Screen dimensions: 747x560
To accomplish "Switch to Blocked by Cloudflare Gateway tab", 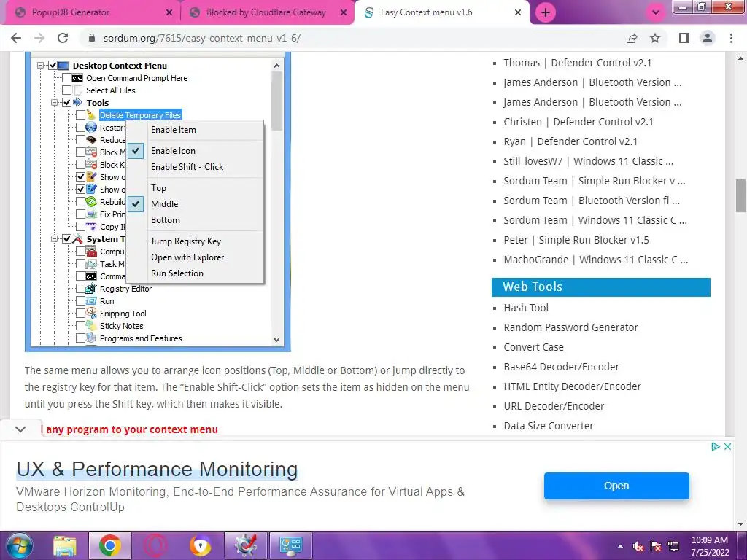I will pos(266,12).
